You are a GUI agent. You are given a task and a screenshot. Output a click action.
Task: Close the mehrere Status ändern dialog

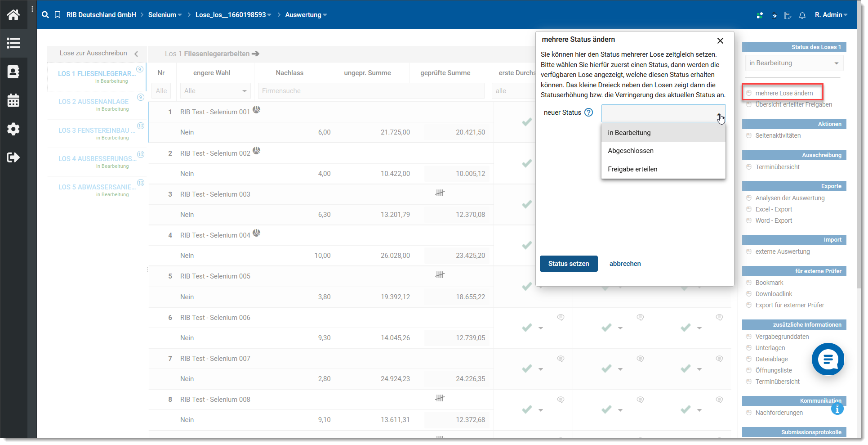[720, 40]
